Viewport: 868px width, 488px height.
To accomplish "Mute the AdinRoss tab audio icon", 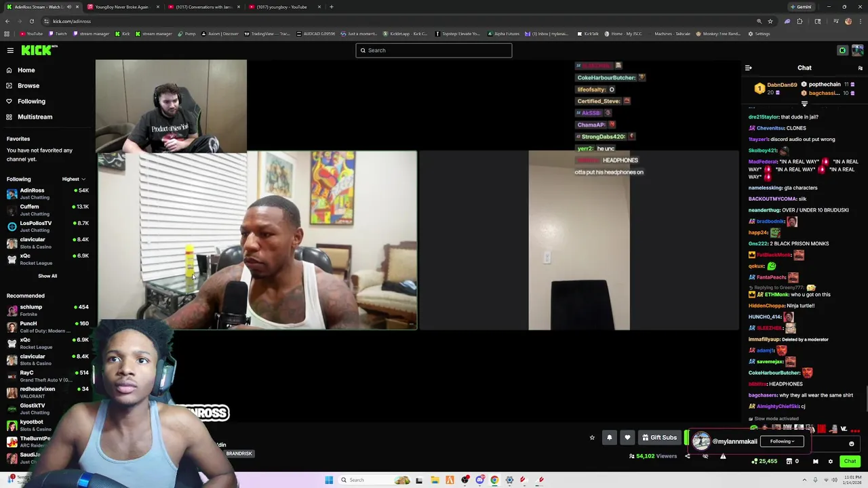I will coord(68,7).
